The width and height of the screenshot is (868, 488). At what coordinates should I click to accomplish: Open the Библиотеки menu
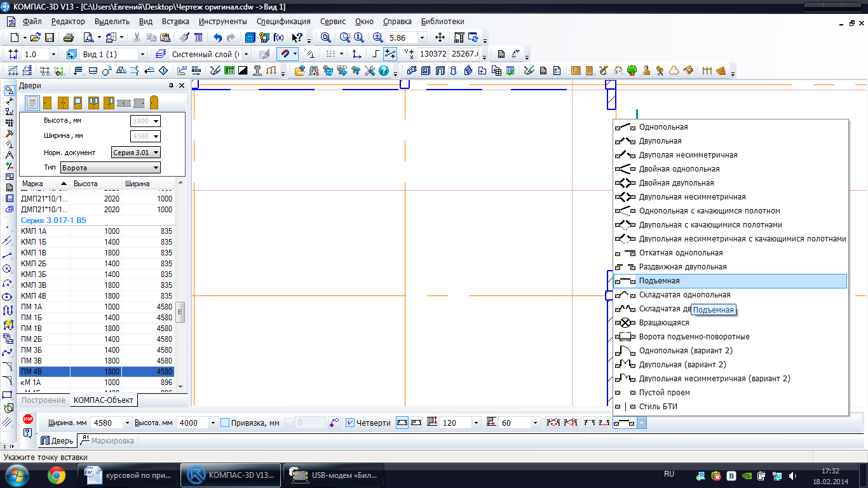click(x=443, y=21)
